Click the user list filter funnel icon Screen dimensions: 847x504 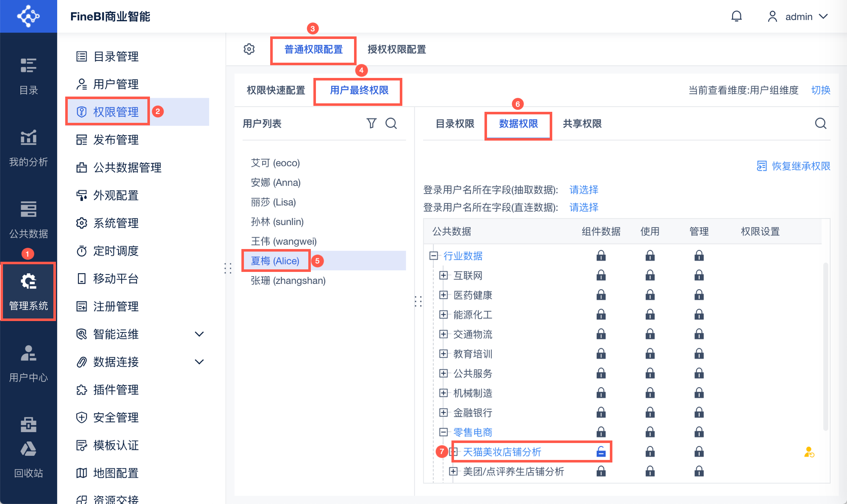tap(371, 123)
